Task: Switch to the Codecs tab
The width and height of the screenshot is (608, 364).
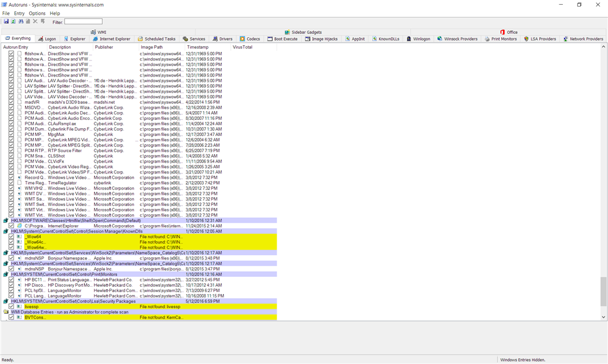Action: pos(250,39)
